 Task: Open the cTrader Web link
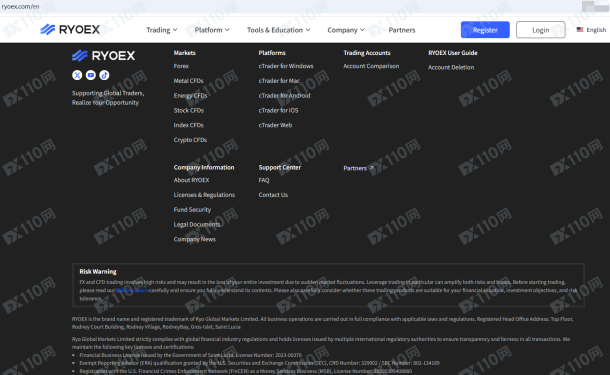pos(275,125)
